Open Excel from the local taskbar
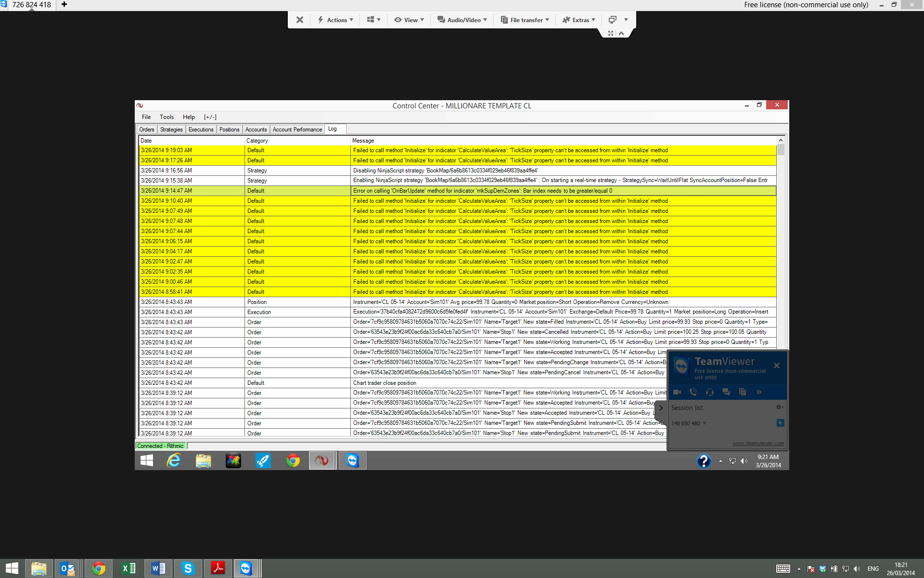This screenshot has width=924, height=578. [x=128, y=568]
